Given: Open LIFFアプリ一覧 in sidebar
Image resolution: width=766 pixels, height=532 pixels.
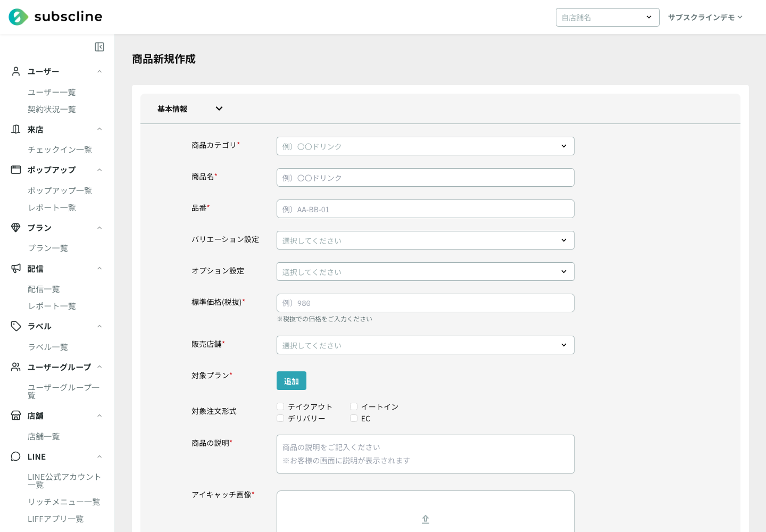Looking at the screenshot, I should (x=55, y=519).
